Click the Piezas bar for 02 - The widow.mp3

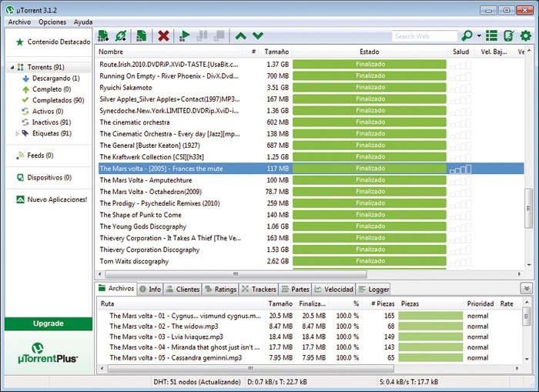coord(430,327)
